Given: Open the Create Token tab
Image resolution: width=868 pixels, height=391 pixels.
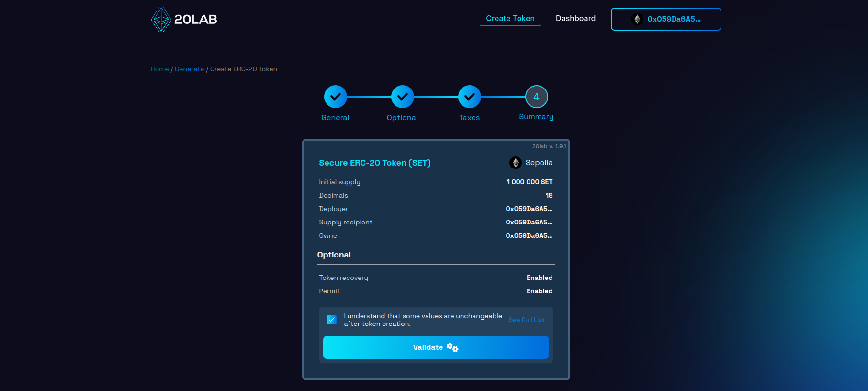Looking at the screenshot, I should pos(510,19).
